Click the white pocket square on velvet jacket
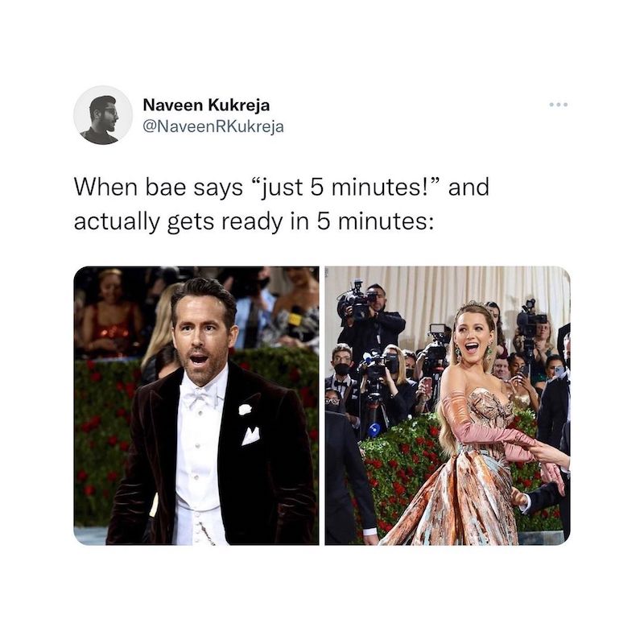The width and height of the screenshot is (644, 644). coord(250,436)
